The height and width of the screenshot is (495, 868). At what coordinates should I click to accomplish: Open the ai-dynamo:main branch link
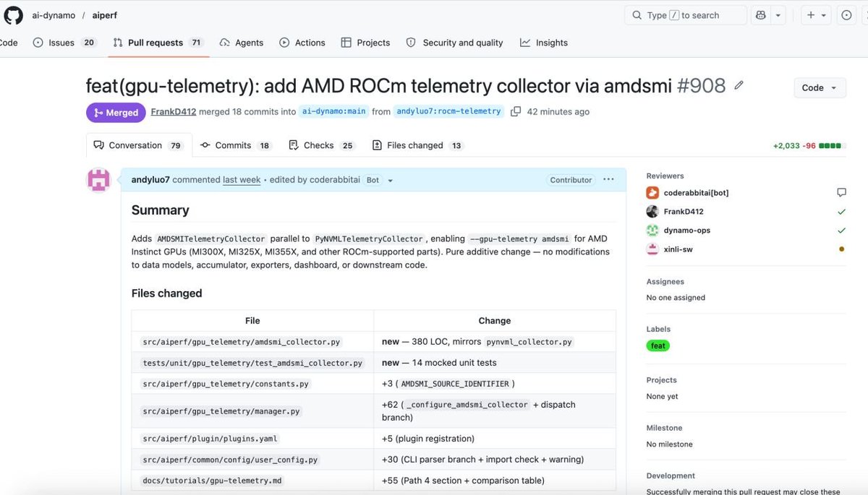tap(333, 112)
